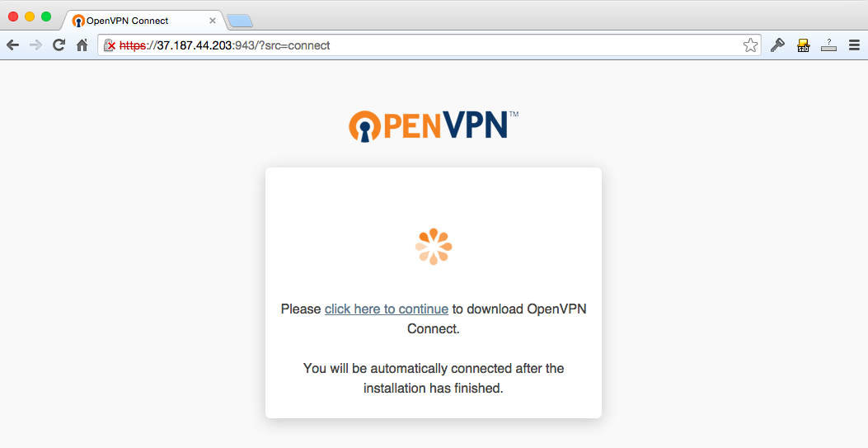
Task: Follow the 'click here to continue' link
Action: (387, 309)
